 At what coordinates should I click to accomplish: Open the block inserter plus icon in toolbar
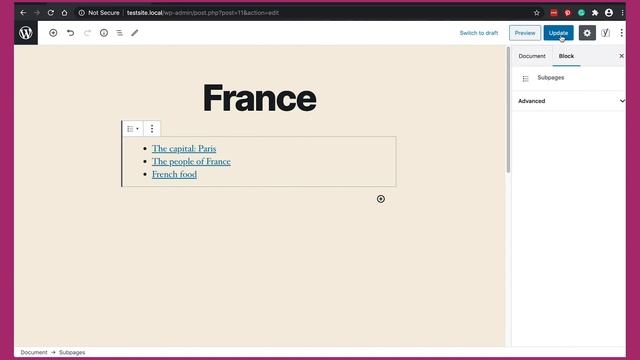coord(53,33)
